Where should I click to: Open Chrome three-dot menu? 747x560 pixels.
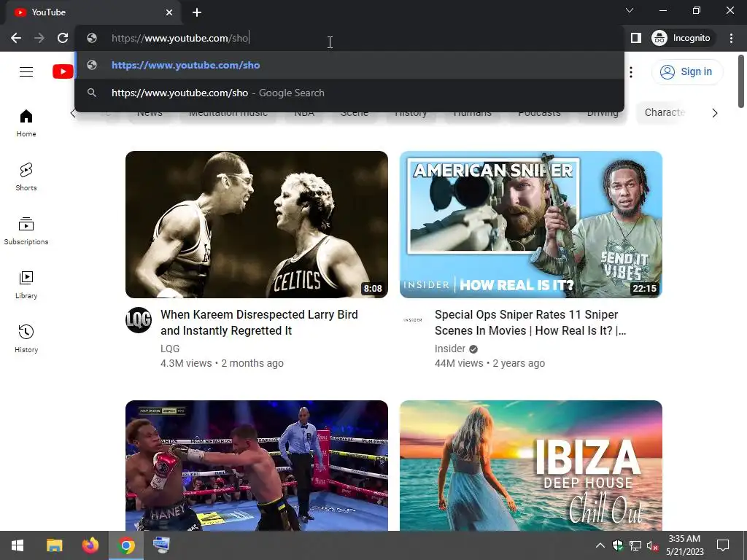click(731, 38)
